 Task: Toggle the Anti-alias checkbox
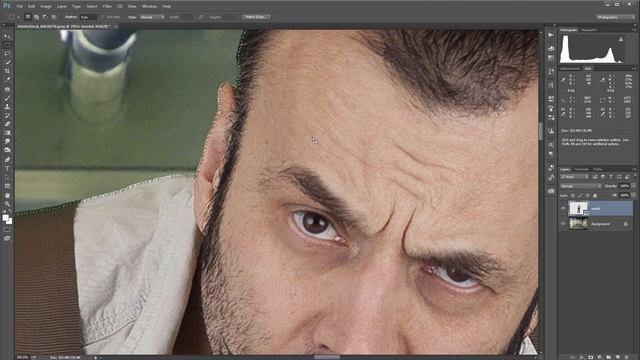pyautogui.click(x=103, y=17)
